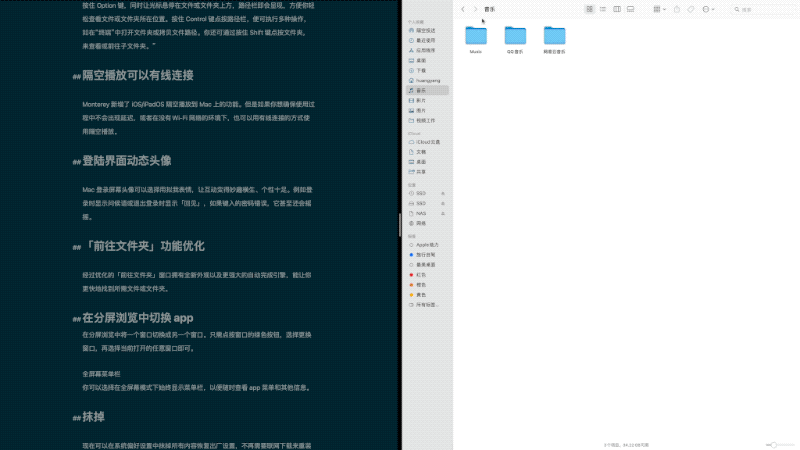This screenshot has width=800, height=450.
Task: Click the Monterey paragraph in editor
Action: pos(198,118)
